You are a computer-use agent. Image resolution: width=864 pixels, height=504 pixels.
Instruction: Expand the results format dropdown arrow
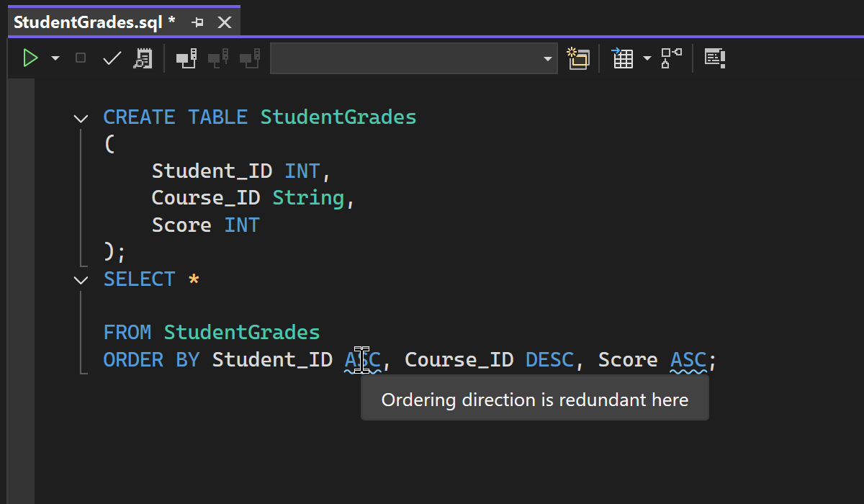click(647, 58)
